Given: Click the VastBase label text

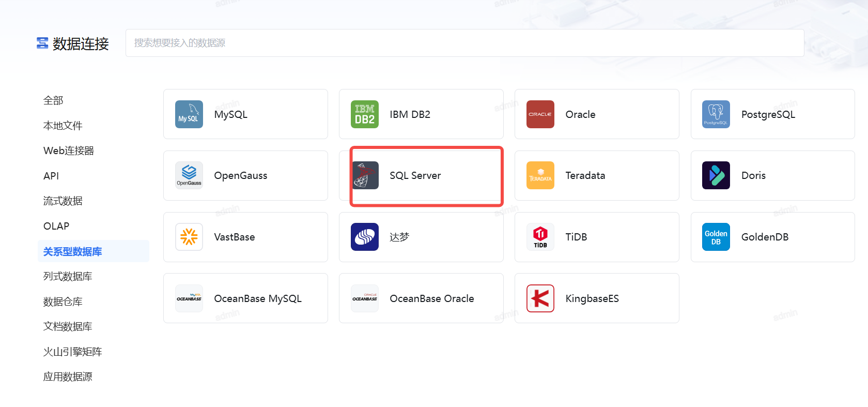Looking at the screenshot, I should 235,237.
